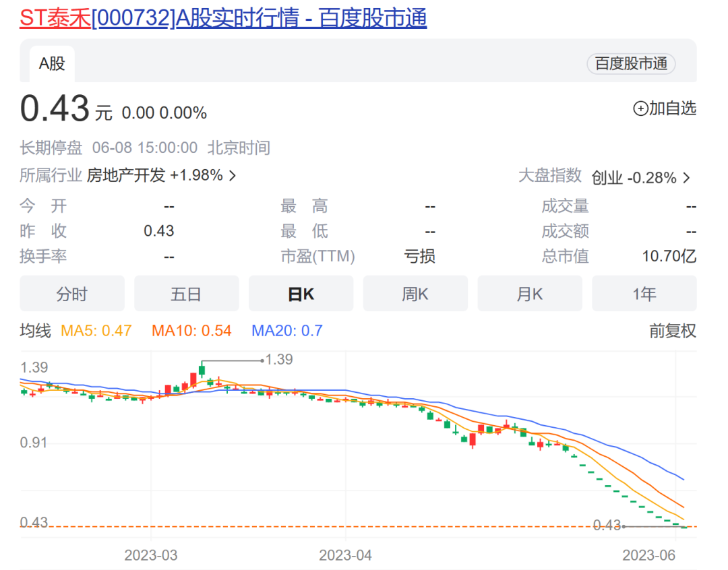Switch to 分时 chart tab
Image resolution: width=728 pixels, height=570 pixels.
72,294
